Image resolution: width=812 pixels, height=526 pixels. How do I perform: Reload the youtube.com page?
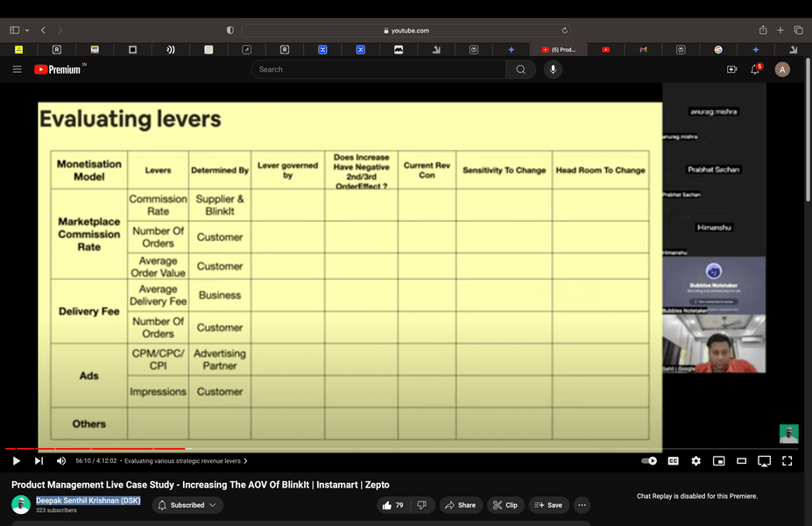coord(564,30)
